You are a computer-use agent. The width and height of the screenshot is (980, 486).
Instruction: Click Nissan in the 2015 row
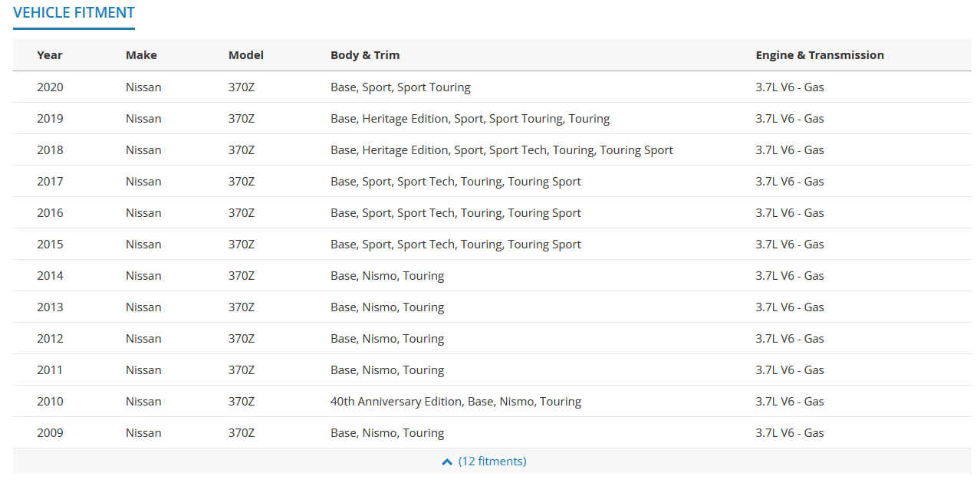pos(143,245)
